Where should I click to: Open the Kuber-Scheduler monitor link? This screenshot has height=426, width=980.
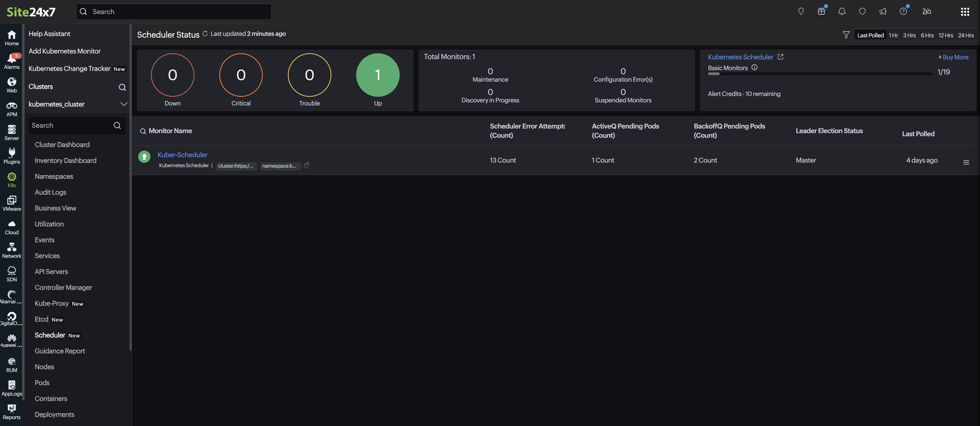click(x=183, y=155)
